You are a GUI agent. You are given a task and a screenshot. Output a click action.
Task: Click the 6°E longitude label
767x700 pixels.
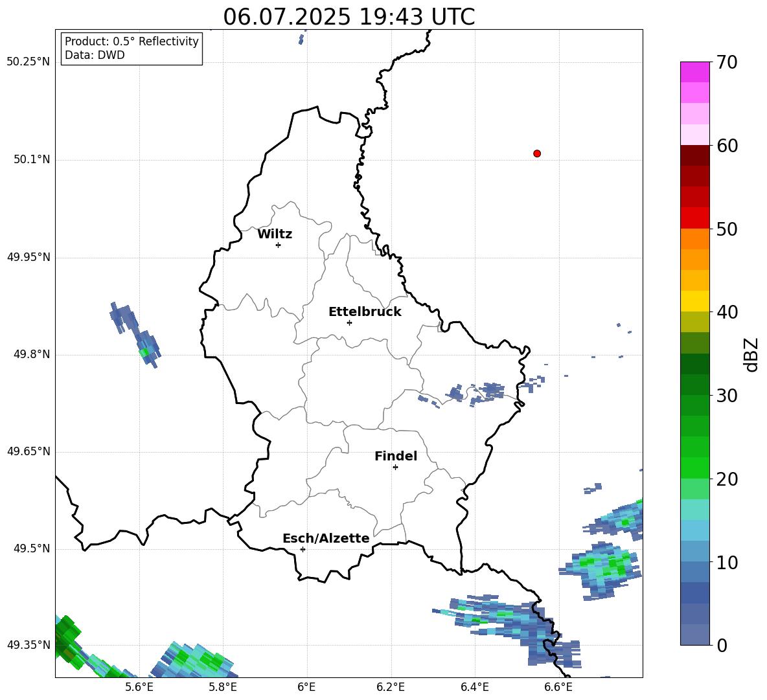coord(306,687)
